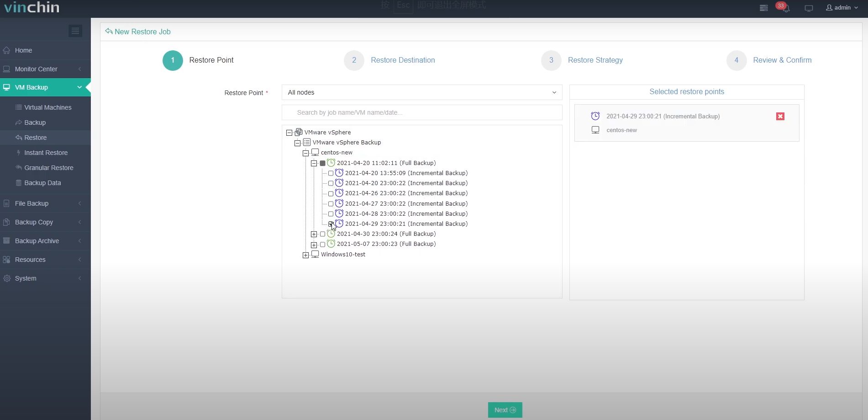The image size is (868, 420).
Task: Click the green clock icon for 2021-05-07 Full Backup
Action: click(x=331, y=244)
